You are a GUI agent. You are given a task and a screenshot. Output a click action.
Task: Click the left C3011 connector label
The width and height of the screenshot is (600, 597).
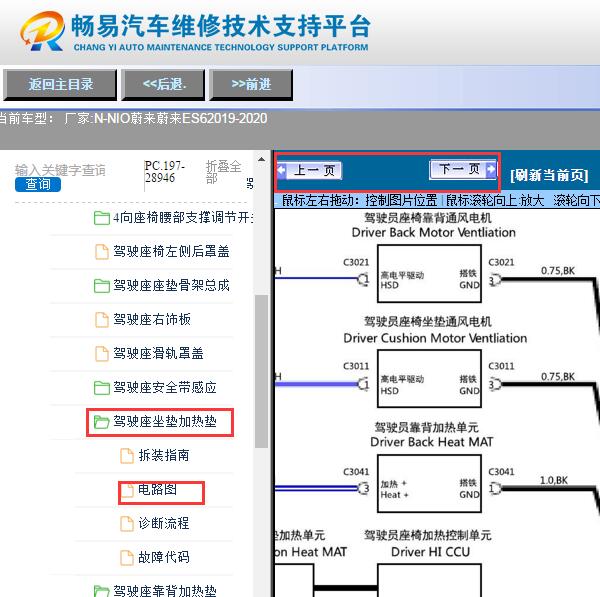click(x=356, y=366)
